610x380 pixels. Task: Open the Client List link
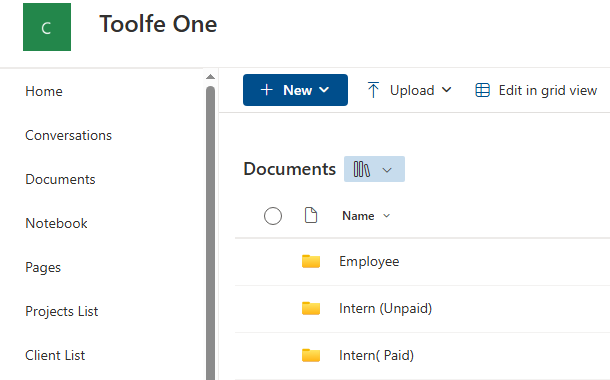(55, 355)
